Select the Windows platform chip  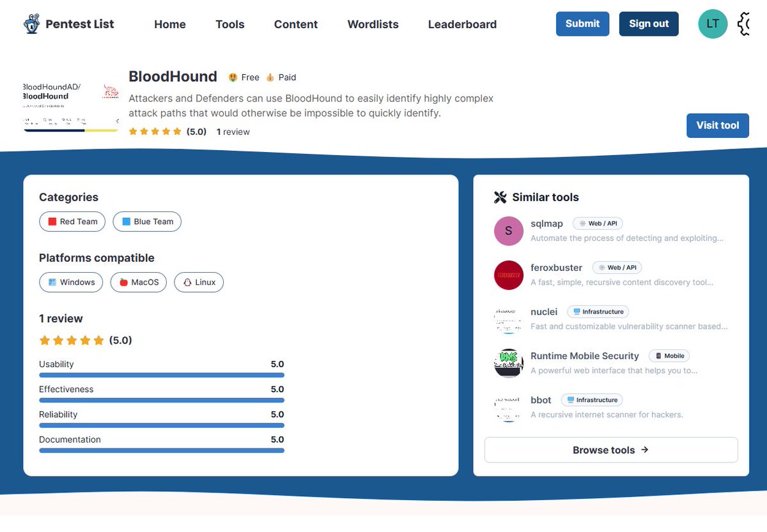pos(71,282)
